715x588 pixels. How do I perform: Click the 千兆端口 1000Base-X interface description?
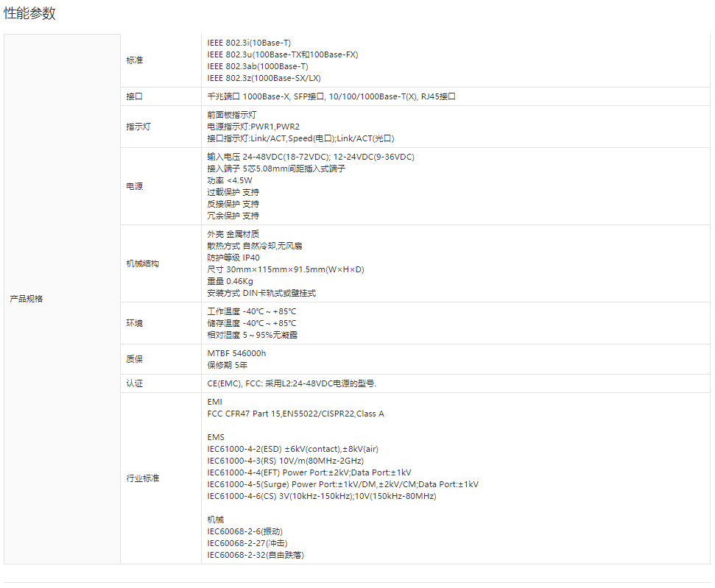[x=331, y=96]
